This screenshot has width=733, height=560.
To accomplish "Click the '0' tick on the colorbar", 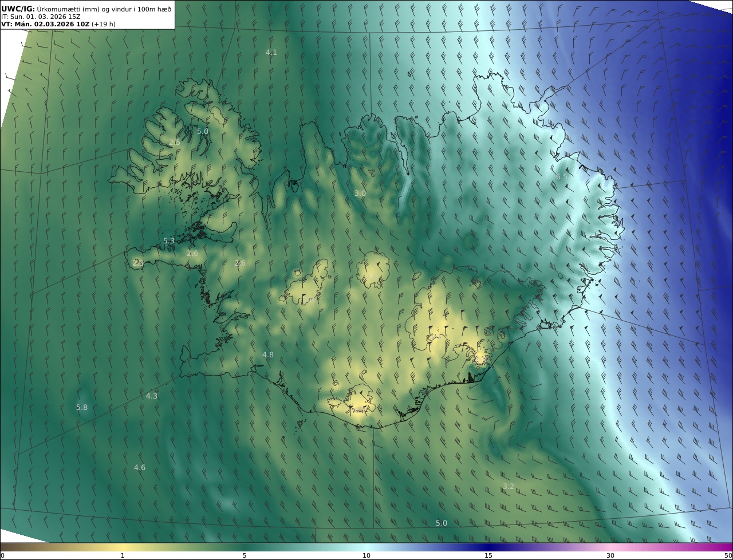I will (2, 555).
